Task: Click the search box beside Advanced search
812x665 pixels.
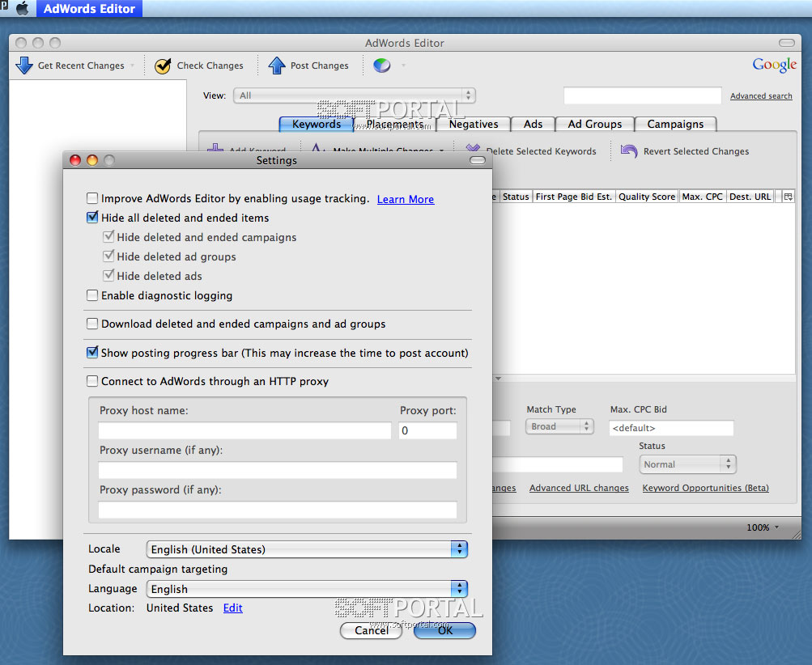Action: coord(642,95)
